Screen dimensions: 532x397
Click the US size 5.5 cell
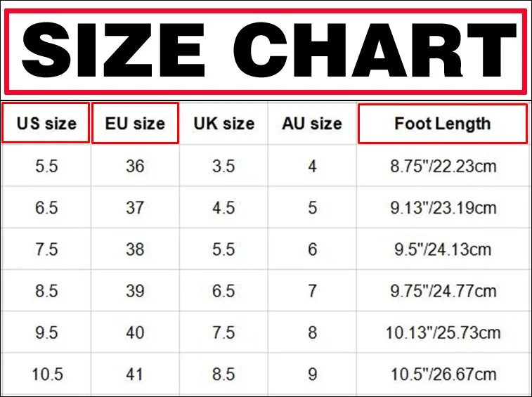[x=46, y=166]
